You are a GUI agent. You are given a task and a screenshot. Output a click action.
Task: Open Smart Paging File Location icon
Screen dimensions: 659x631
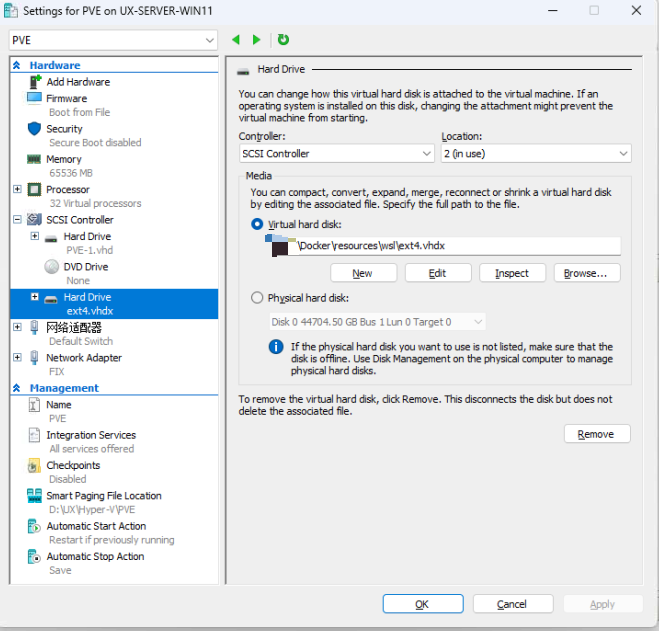pyautogui.click(x=34, y=496)
